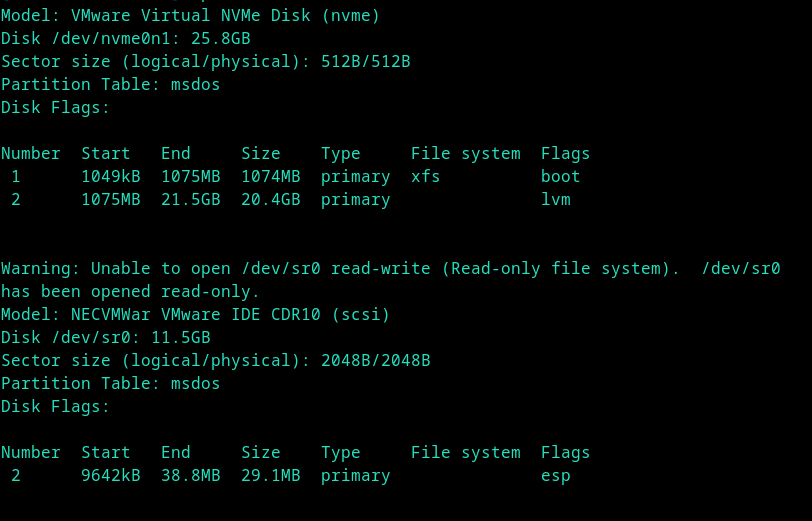
Task: Click the esp flag text
Action: 555,476
